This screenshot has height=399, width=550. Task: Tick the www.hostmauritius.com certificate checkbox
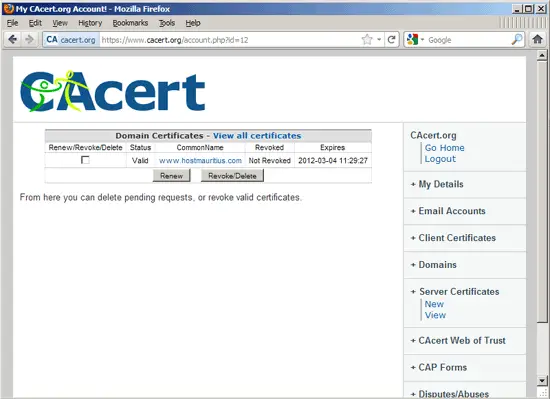pos(85,160)
